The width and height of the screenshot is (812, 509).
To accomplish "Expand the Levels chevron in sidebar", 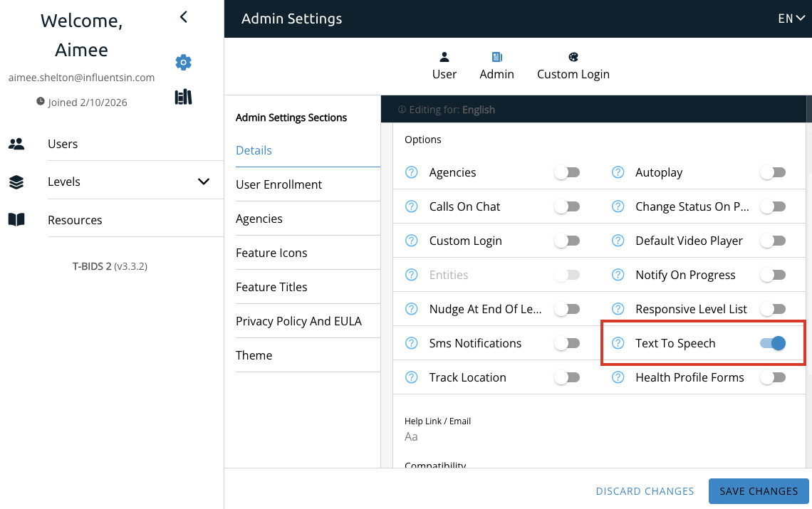I will 204,182.
